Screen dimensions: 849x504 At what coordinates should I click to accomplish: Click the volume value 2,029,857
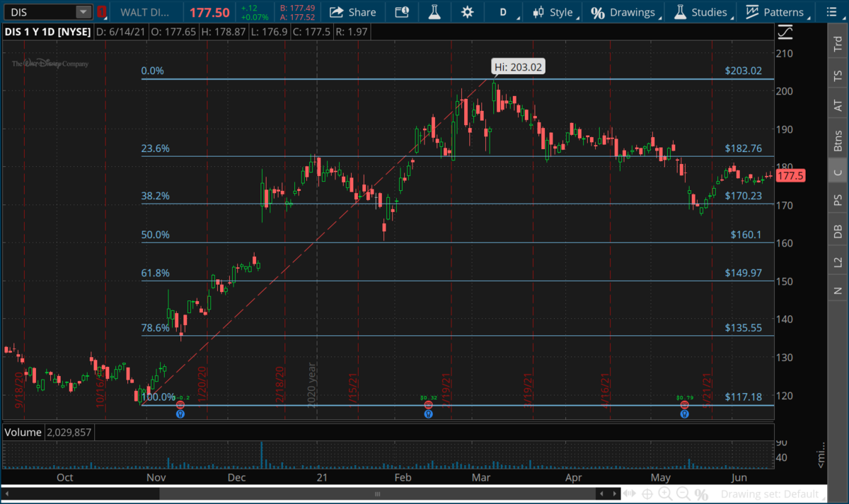click(x=69, y=432)
